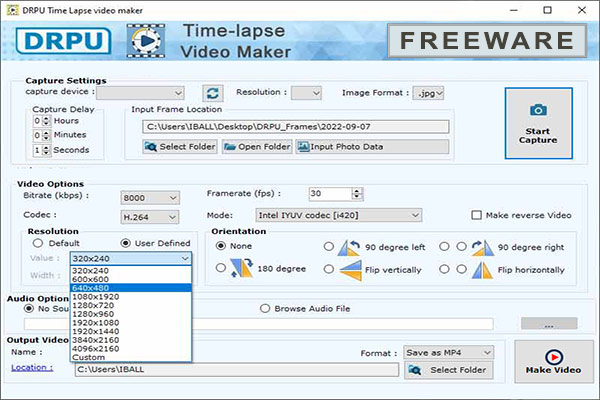Click the Input Photo Data button

point(372,147)
